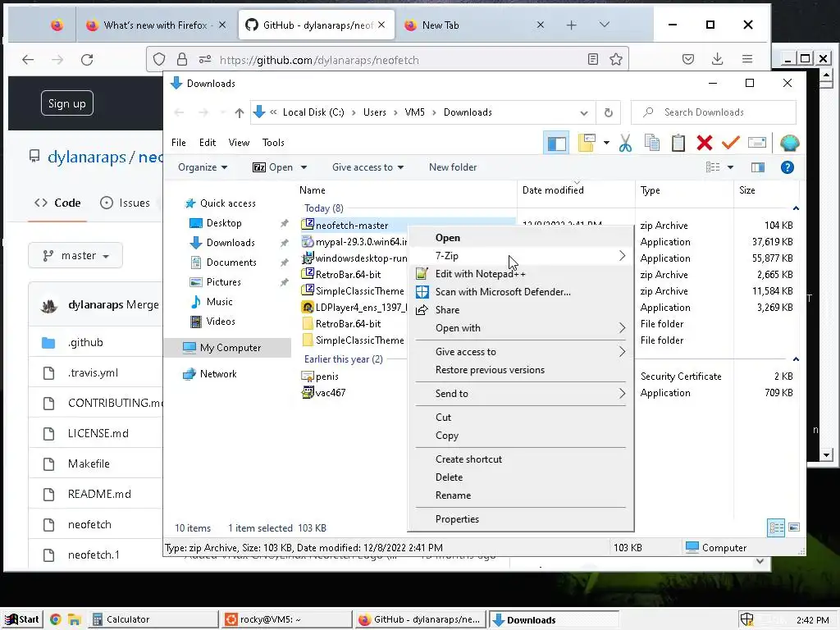Click Firefox reload button
This screenshot has height=630, width=840.
tap(87, 59)
